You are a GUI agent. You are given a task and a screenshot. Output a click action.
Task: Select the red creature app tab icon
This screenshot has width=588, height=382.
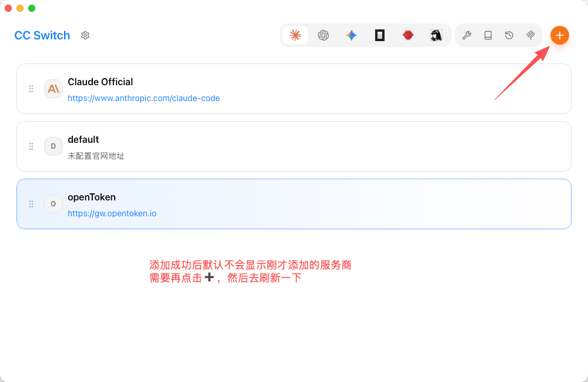(x=408, y=35)
